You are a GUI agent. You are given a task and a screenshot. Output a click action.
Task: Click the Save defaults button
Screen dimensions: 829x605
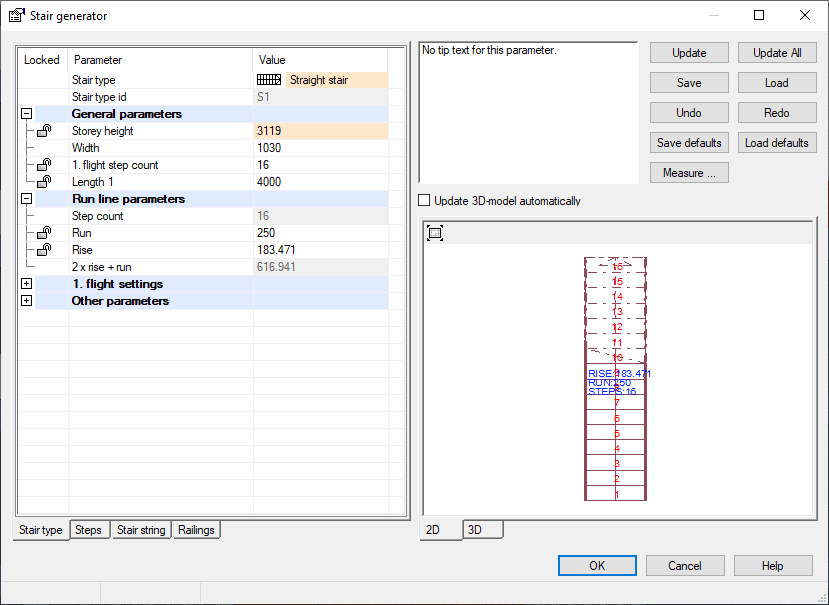689,143
